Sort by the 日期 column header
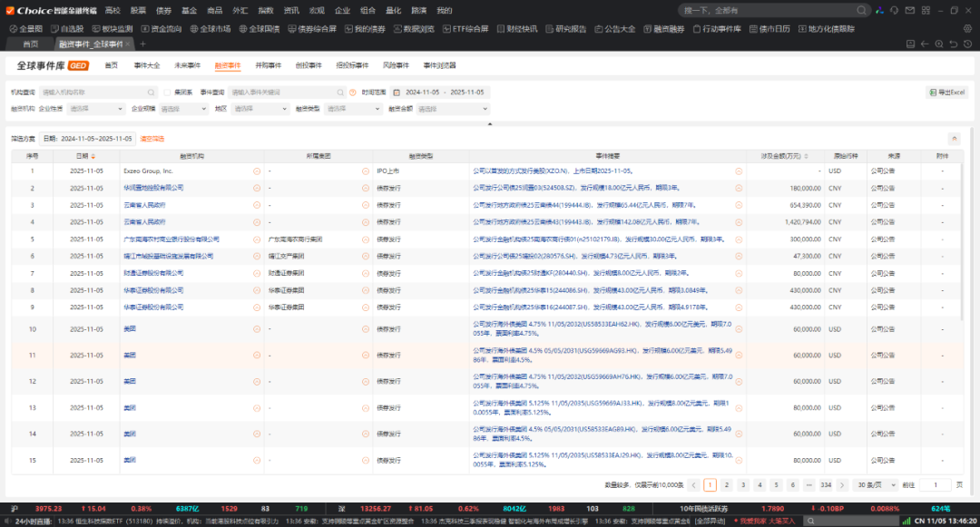The height and width of the screenshot is (527, 980). tap(84, 156)
